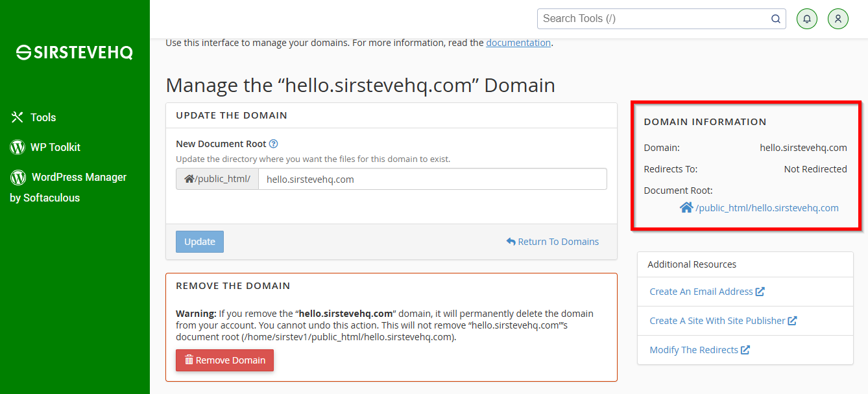Click the UPDATE THE DOMAIN header
This screenshot has height=394, width=868.
coord(232,115)
